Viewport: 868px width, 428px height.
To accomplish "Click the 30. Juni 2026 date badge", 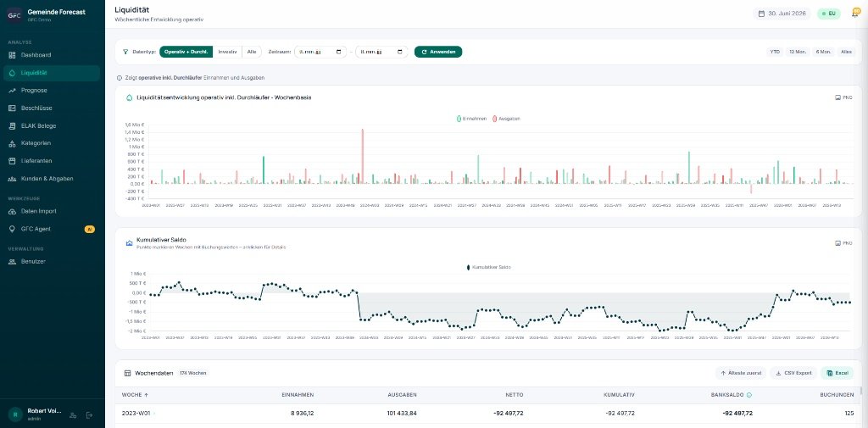I will click(x=781, y=14).
